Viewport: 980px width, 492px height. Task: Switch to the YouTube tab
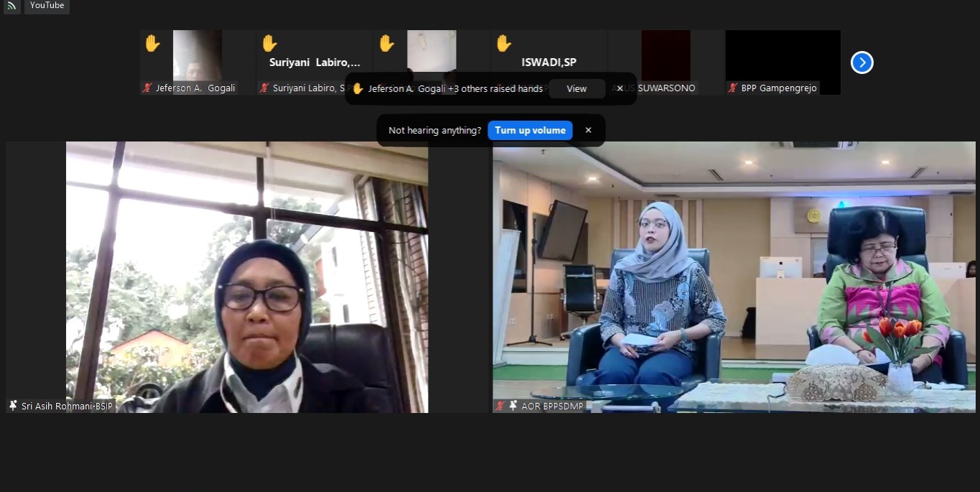(46, 5)
